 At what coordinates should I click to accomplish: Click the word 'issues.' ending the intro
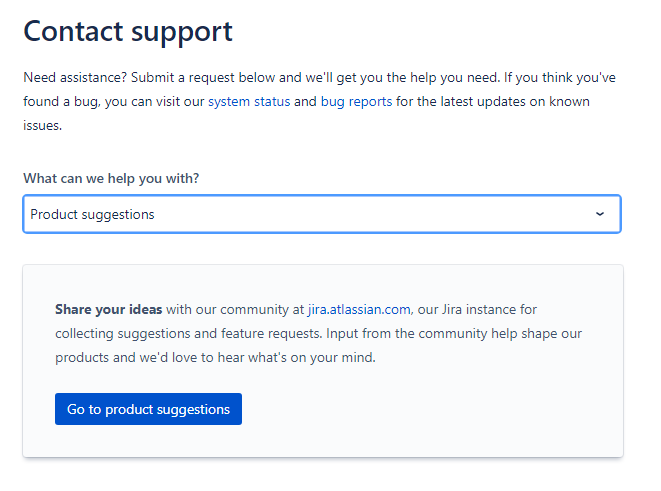pyautogui.click(x=43, y=126)
